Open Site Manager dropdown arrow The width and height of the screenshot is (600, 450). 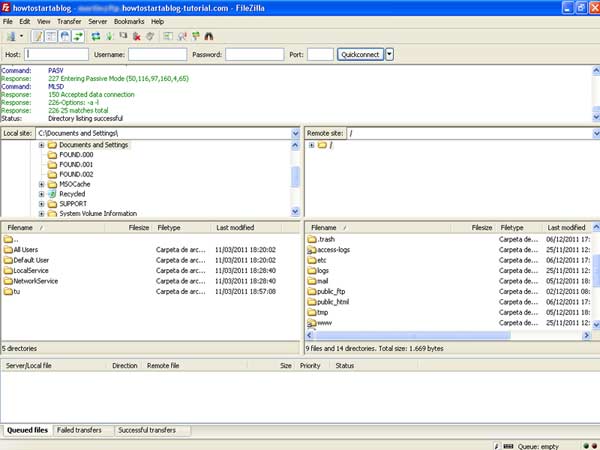coord(21,36)
